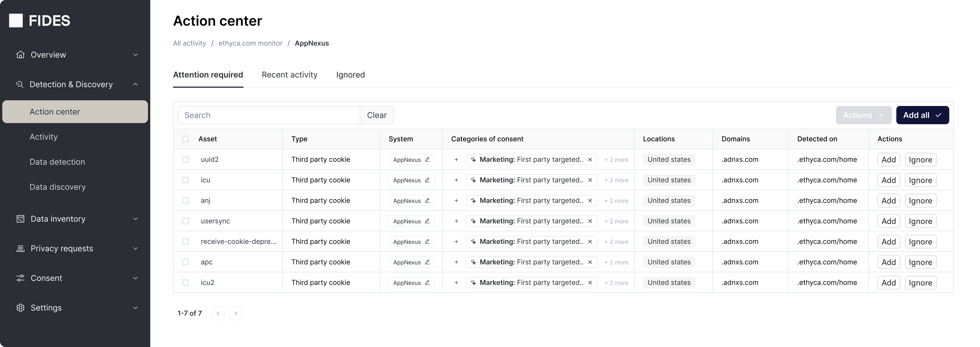The width and height of the screenshot is (980, 347).
Task: Switch to Attention required tab
Action: click(x=208, y=75)
